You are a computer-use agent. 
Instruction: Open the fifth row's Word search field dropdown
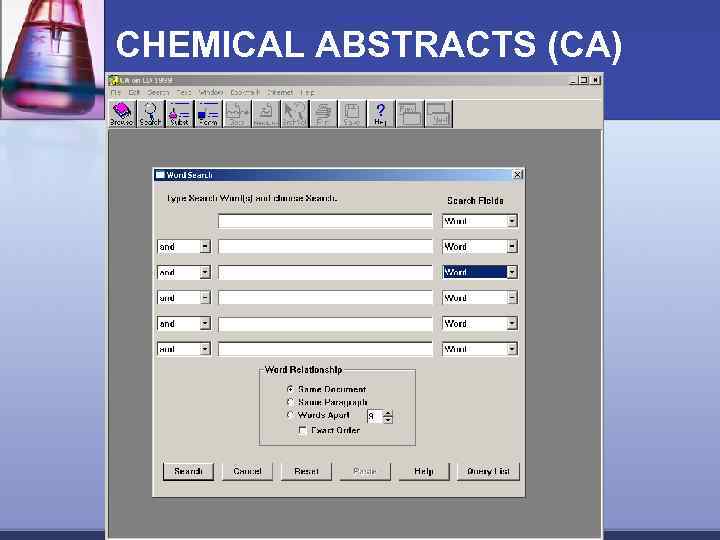click(512, 323)
